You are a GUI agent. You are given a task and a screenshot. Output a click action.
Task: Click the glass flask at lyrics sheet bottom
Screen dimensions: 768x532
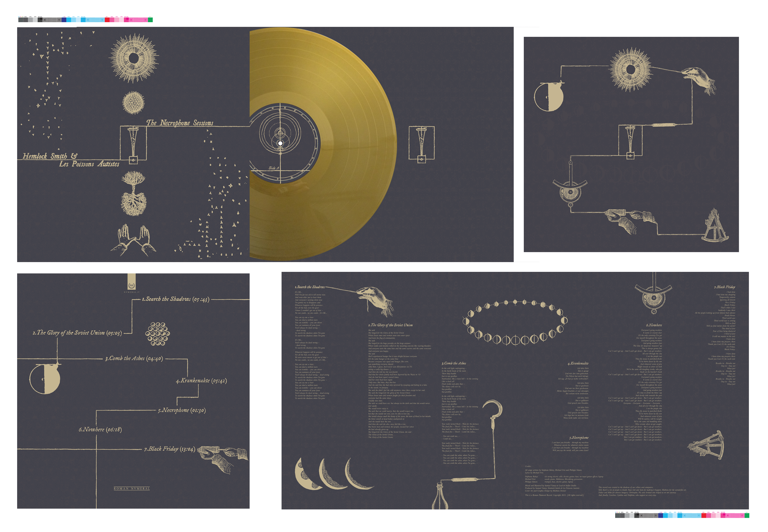click(440, 497)
